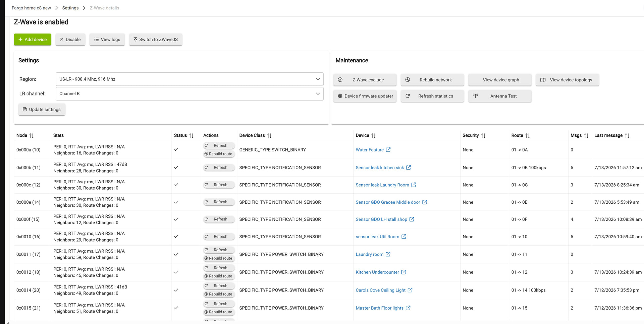644x324 pixels.
Task: Open Device firmware updater
Action: coord(365,96)
